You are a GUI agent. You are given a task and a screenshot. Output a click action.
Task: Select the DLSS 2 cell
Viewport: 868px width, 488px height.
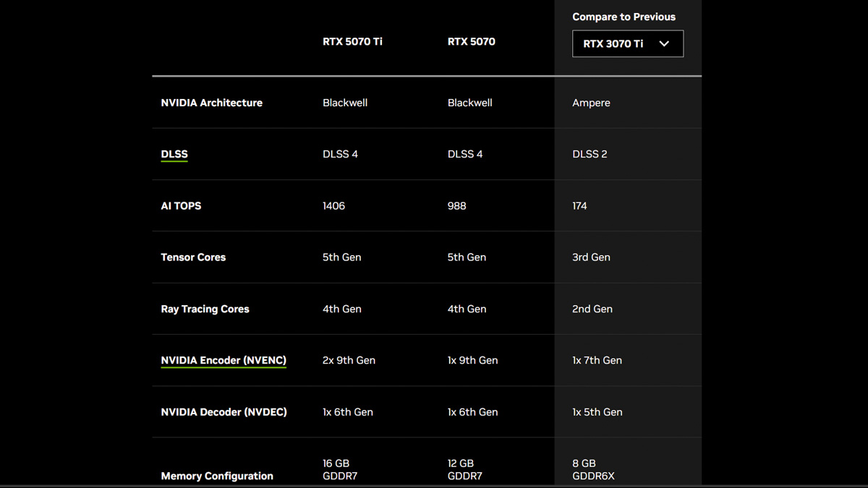tap(590, 154)
